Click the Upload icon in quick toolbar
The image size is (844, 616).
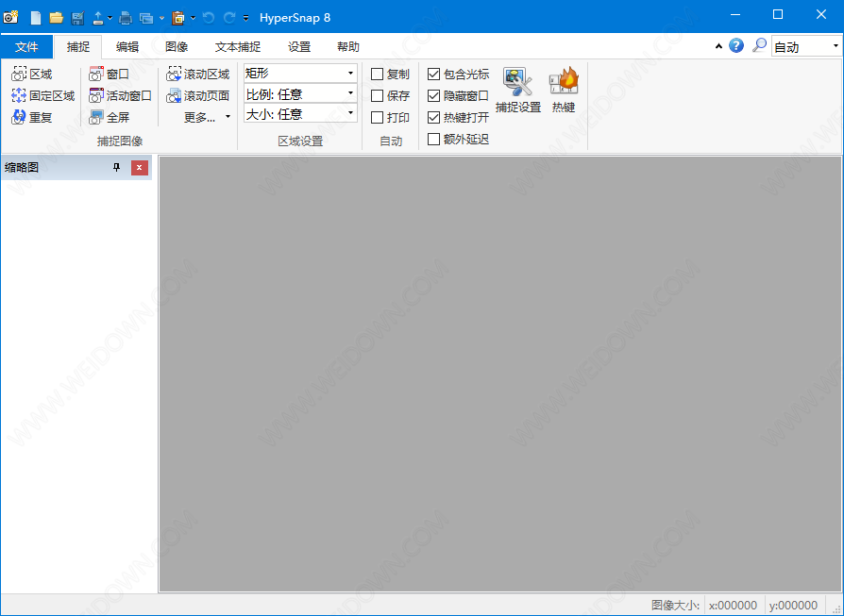(x=98, y=18)
